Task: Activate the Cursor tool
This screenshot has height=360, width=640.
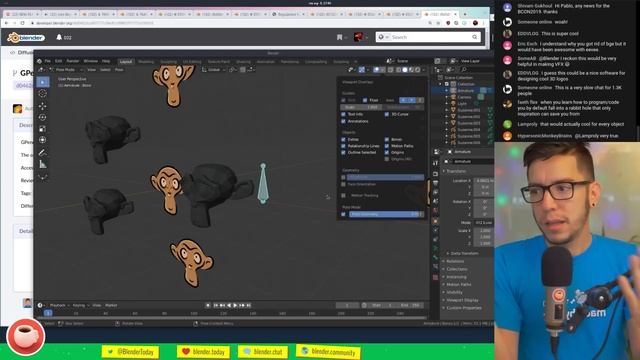Action: tap(42, 93)
